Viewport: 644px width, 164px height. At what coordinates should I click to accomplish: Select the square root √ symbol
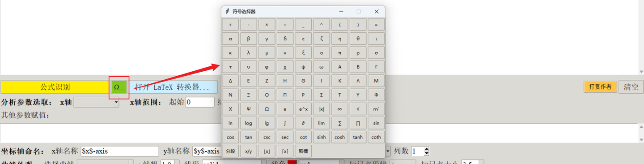358,109
